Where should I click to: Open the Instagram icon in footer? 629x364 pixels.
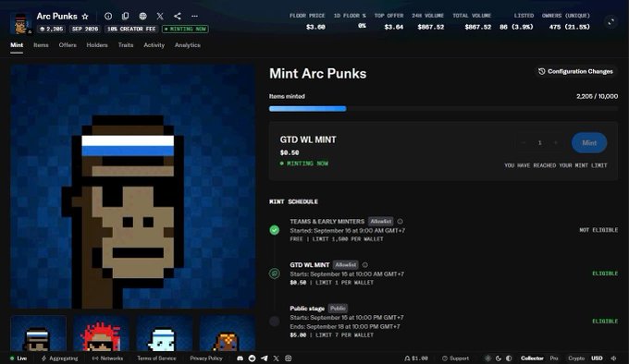tap(289, 358)
